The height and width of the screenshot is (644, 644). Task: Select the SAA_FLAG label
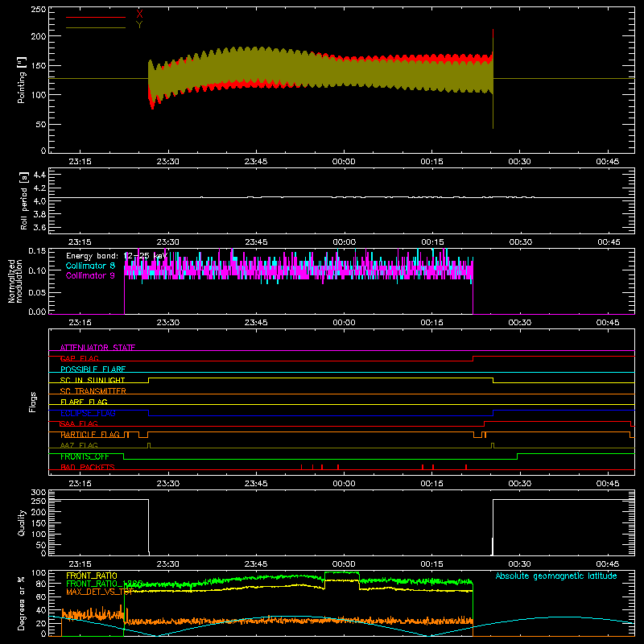79,423
